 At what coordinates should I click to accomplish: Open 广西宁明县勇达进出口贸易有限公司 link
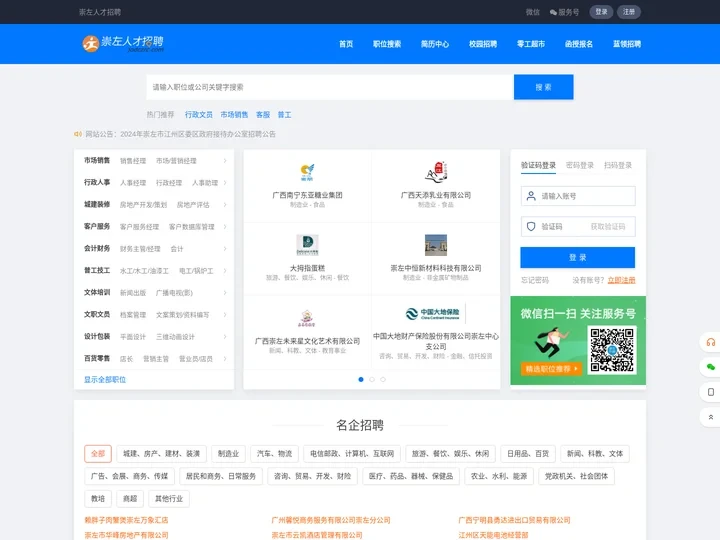(514, 520)
